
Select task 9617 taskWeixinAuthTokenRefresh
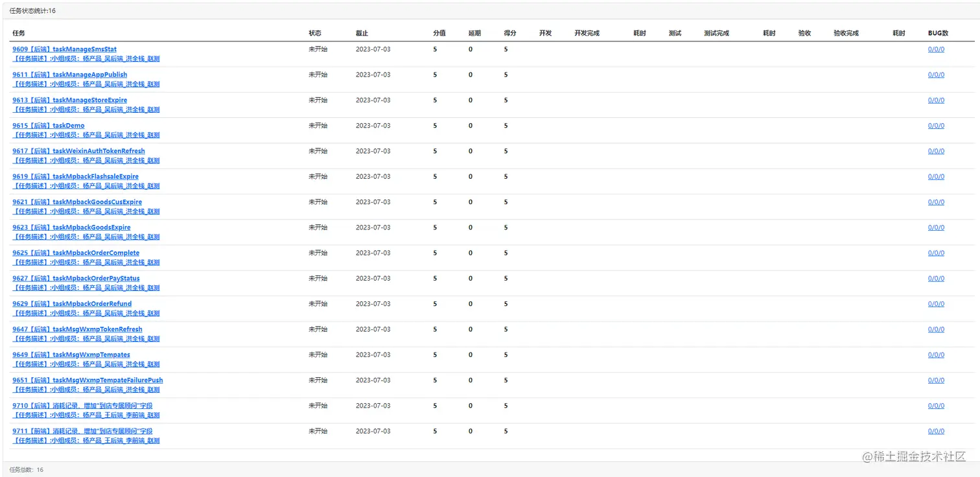(78, 151)
